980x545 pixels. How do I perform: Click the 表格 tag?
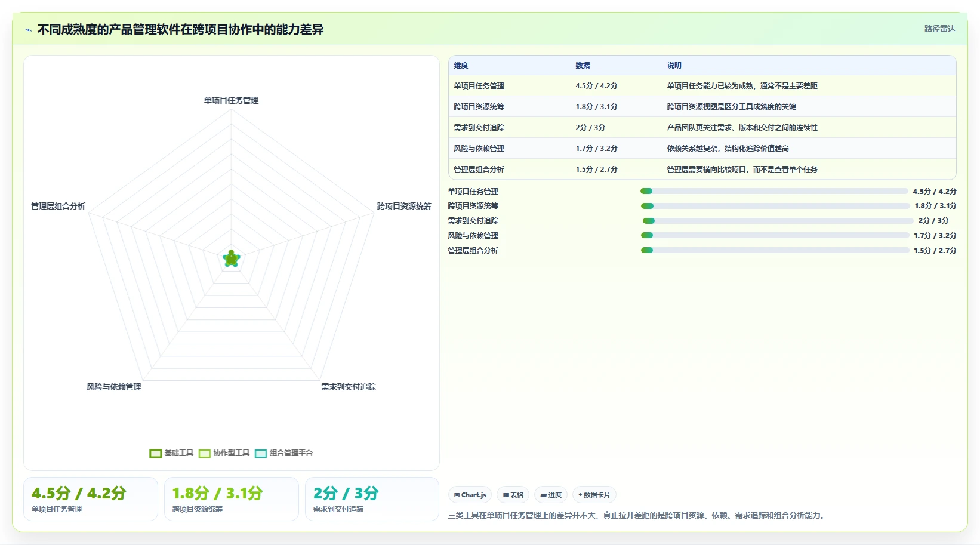pos(513,495)
